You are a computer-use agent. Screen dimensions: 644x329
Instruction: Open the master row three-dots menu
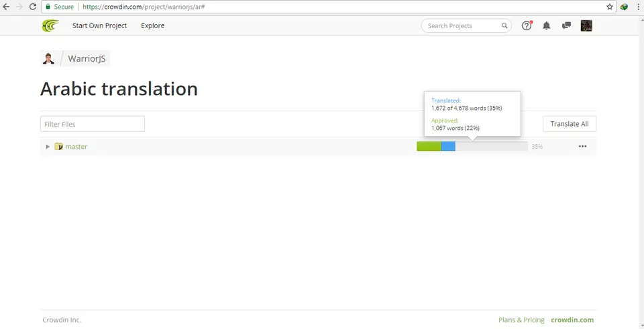pyautogui.click(x=582, y=147)
